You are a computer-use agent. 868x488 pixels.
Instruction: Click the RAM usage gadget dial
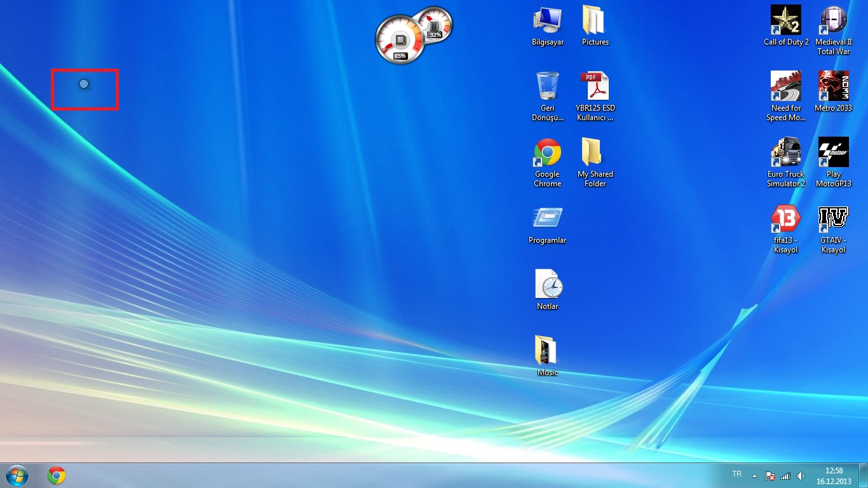pyautogui.click(x=435, y=24)
